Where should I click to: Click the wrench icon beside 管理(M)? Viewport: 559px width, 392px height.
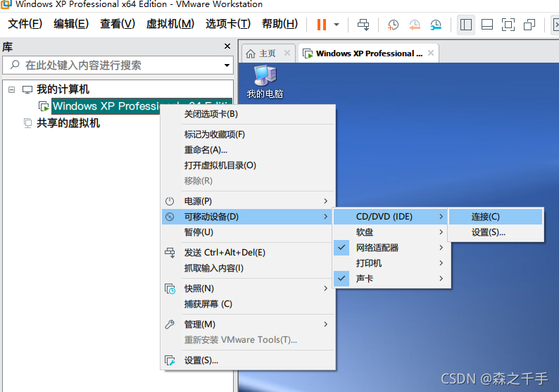pos(170,324)
